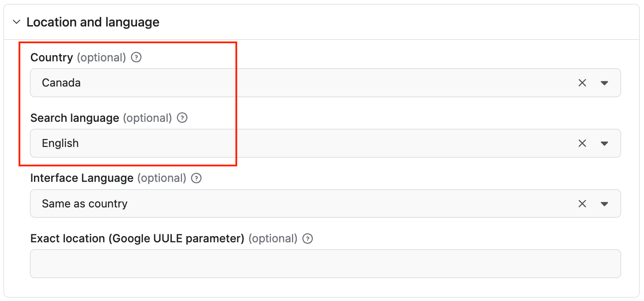Click the Interface Language help icon
Image resolution: width=644 pixels, height=301 pixels.
(x=196, y=178)
